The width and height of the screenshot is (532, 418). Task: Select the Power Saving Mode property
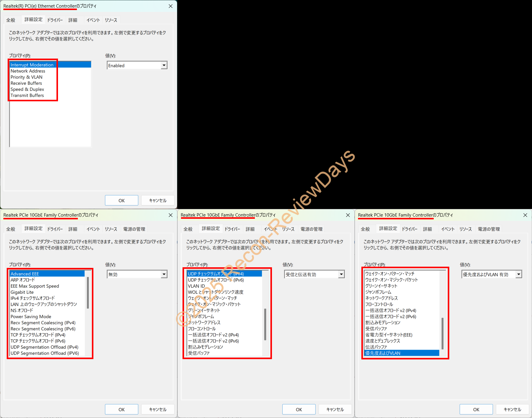coord(31,316)
